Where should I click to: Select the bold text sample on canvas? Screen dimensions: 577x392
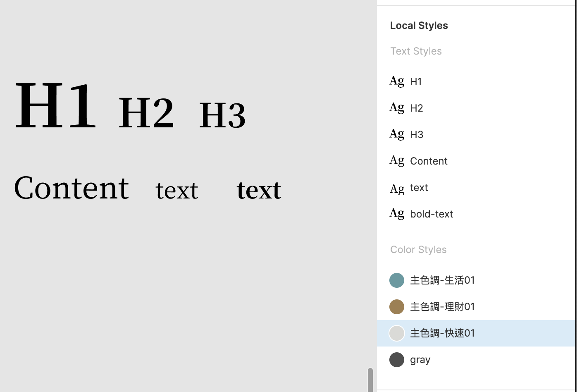(x=259, y=190)
